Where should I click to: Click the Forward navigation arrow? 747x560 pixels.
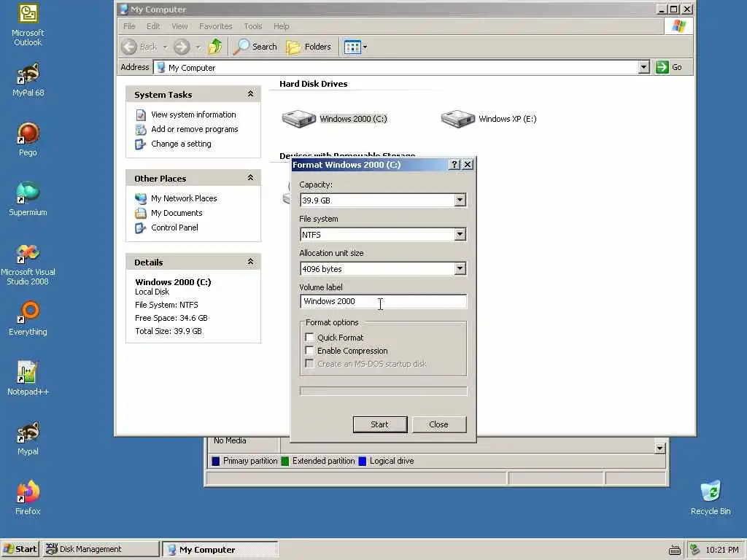click(x=182, y=47)
